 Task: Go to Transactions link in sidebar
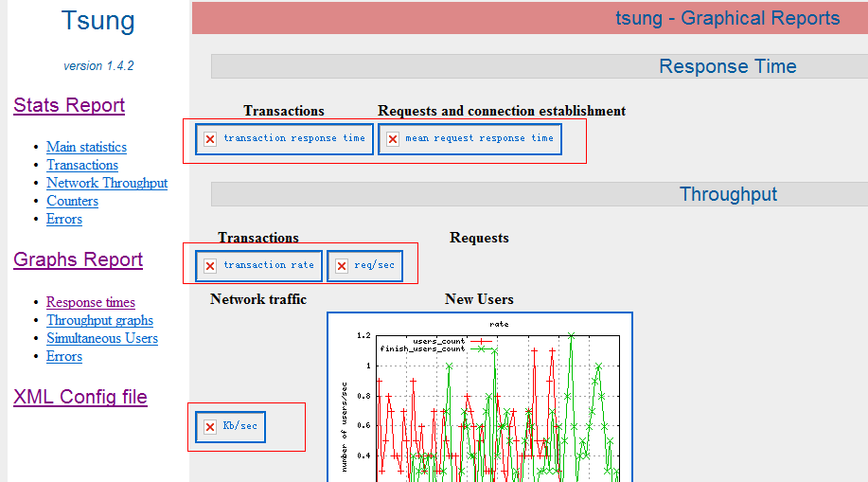click(x=82, y=165)
